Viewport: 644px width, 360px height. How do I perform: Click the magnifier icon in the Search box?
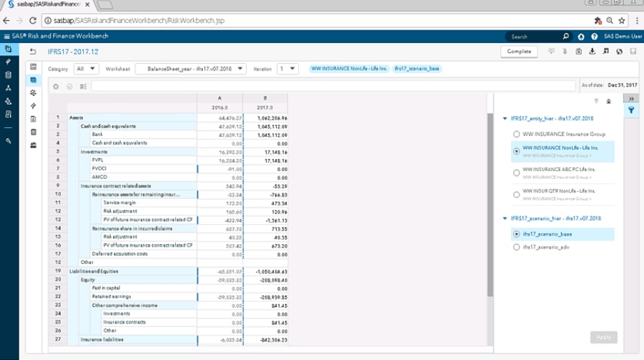coord(565,37)
